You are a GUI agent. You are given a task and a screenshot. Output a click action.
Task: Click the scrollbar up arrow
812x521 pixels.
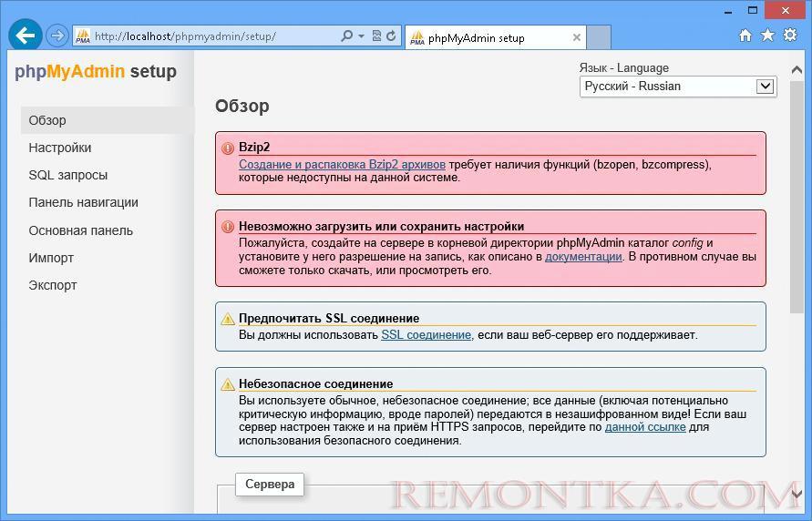(x=797, y=70)
